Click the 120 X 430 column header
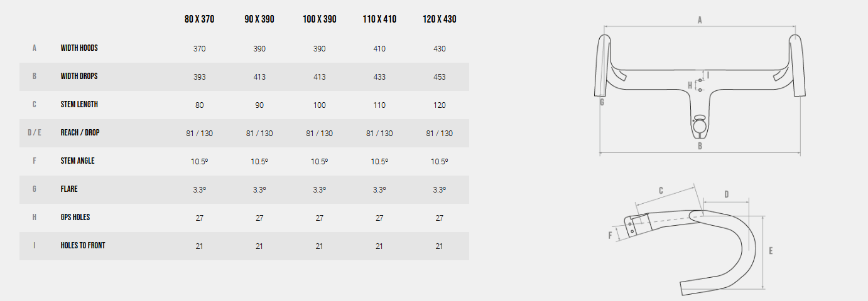Screen dimensions: 868x301 pos(440,19)
